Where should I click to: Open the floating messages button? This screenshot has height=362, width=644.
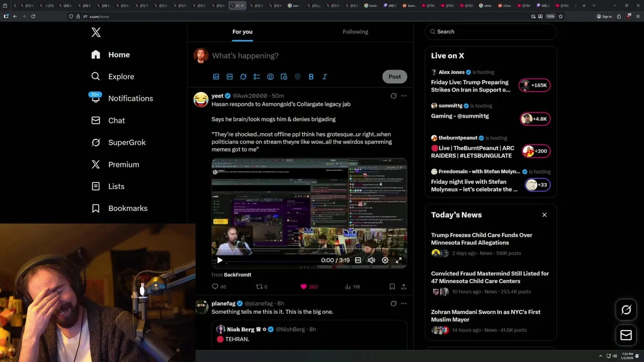[x=626, y=335]
